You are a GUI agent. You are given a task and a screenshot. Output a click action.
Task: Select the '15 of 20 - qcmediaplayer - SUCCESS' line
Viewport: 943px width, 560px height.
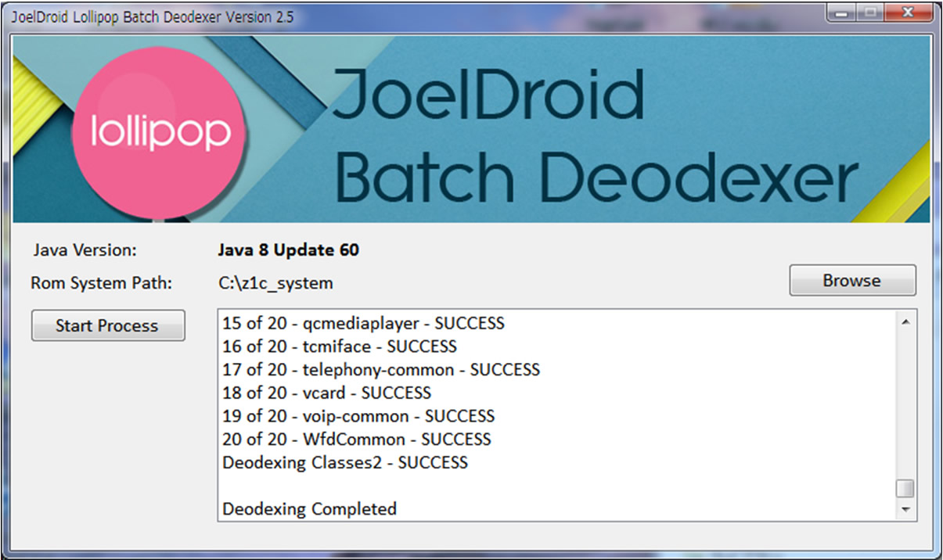click(x=363, y=322)
